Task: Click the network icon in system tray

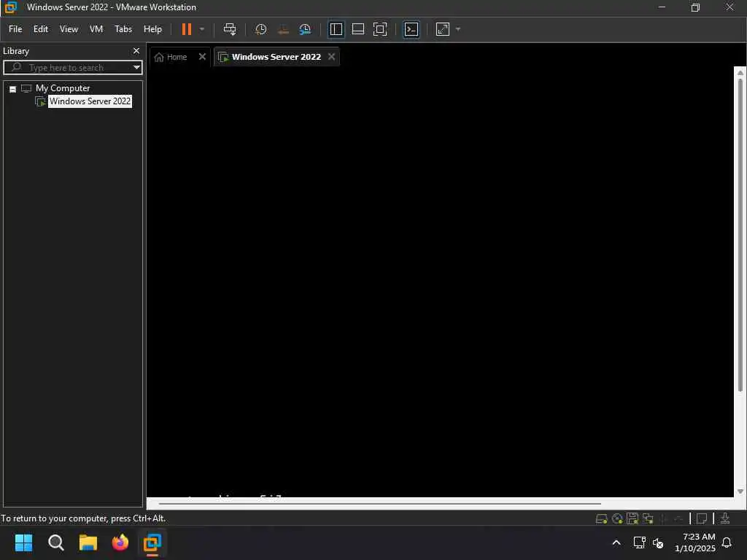Action: (639, 542)
